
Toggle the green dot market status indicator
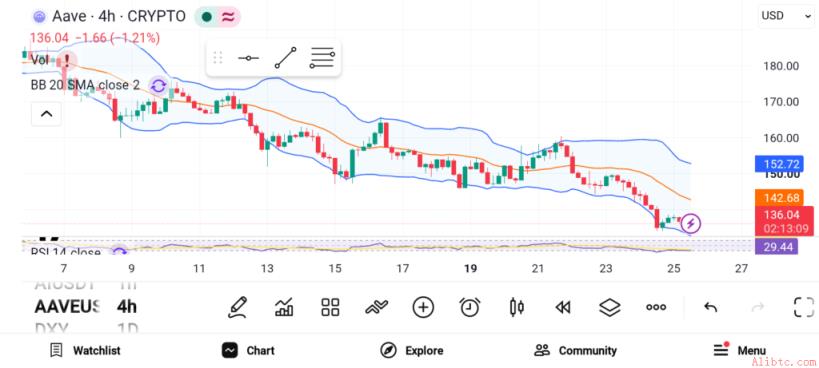206,17
